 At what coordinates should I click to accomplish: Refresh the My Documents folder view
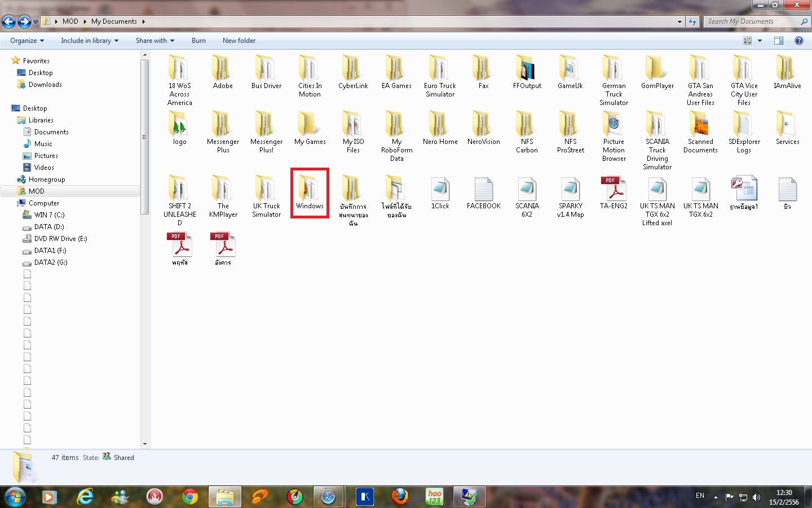[692, 21]
